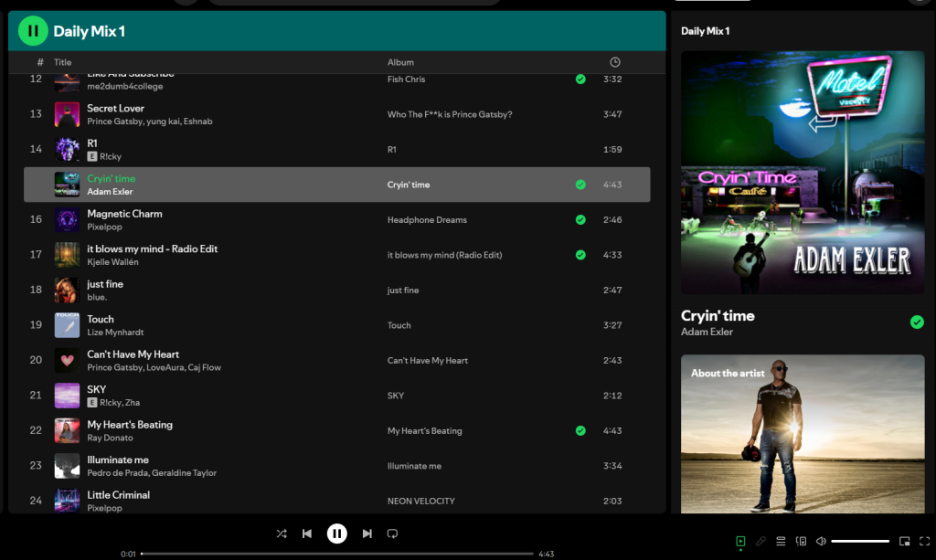Image resolution: width=936 pixels, height=560 pixels.
Task: Open artist Caj Flow
Action: click(x=204, y=367)
